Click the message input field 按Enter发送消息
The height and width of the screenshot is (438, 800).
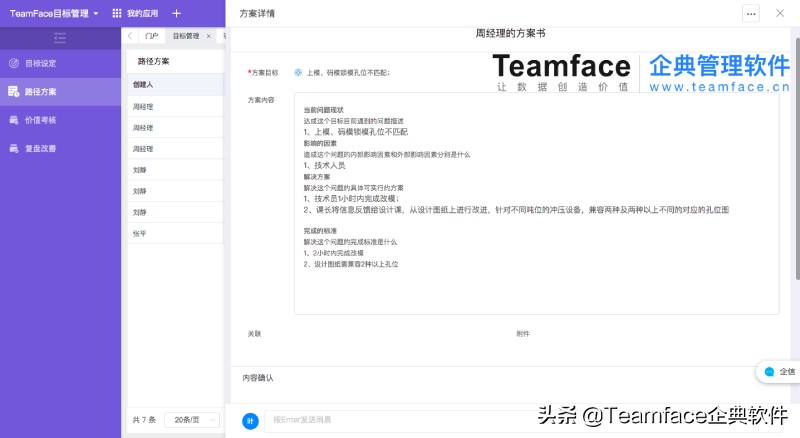click(523, 420)
